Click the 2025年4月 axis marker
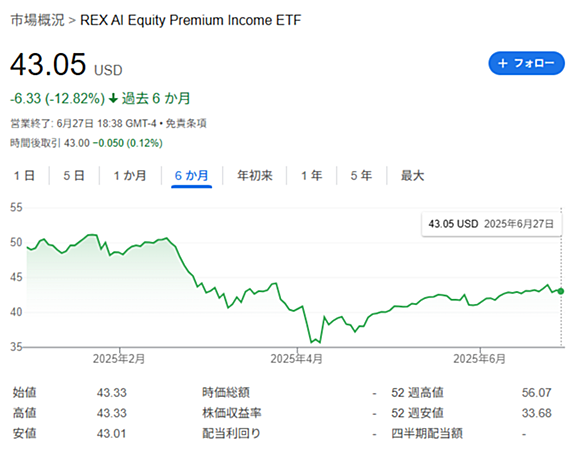586x455 pixels. (296, 359)
